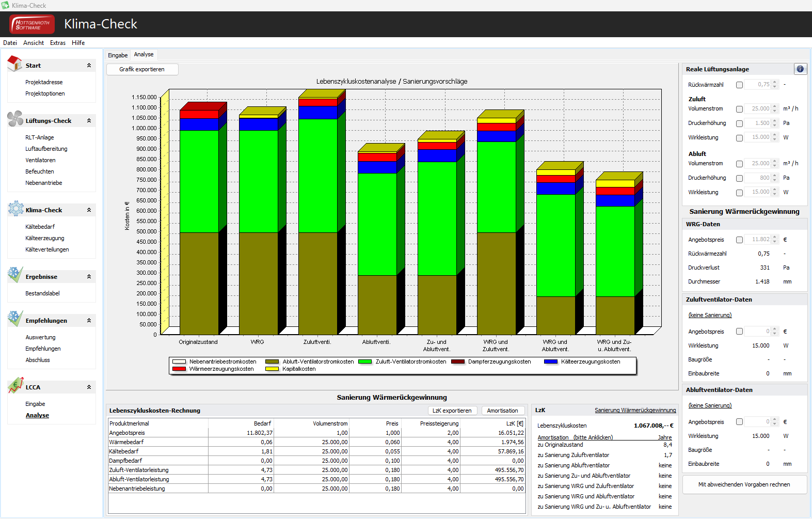Click the snowflake icon beside Klima-Check
This screenshot has height=519, width=812.
[x=15, y=209]
